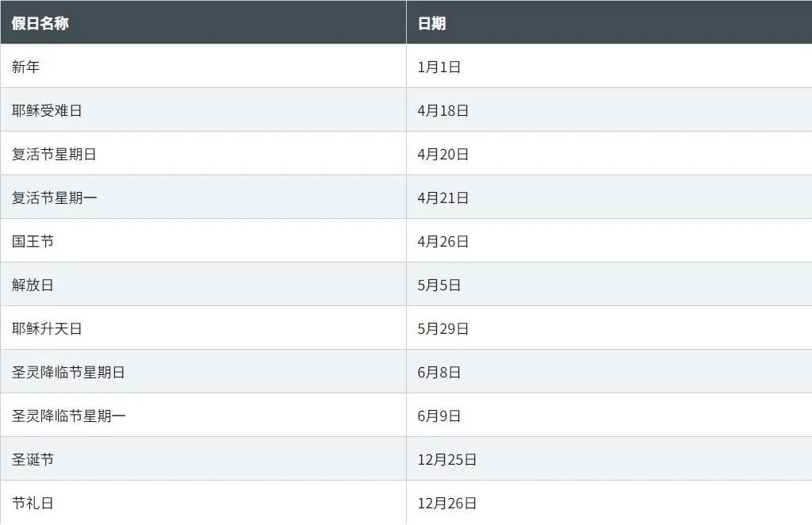Select the 圣诞节 holiday cell
The width and height of the screenshot is (812, 525).
coord(33,459)
